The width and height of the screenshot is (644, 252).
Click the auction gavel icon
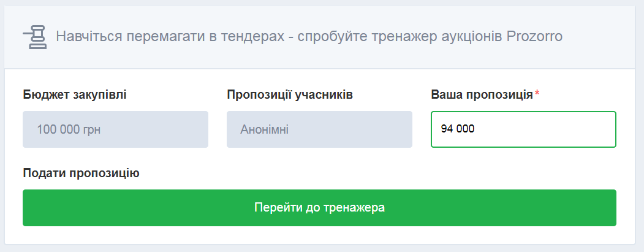point(35,37)
